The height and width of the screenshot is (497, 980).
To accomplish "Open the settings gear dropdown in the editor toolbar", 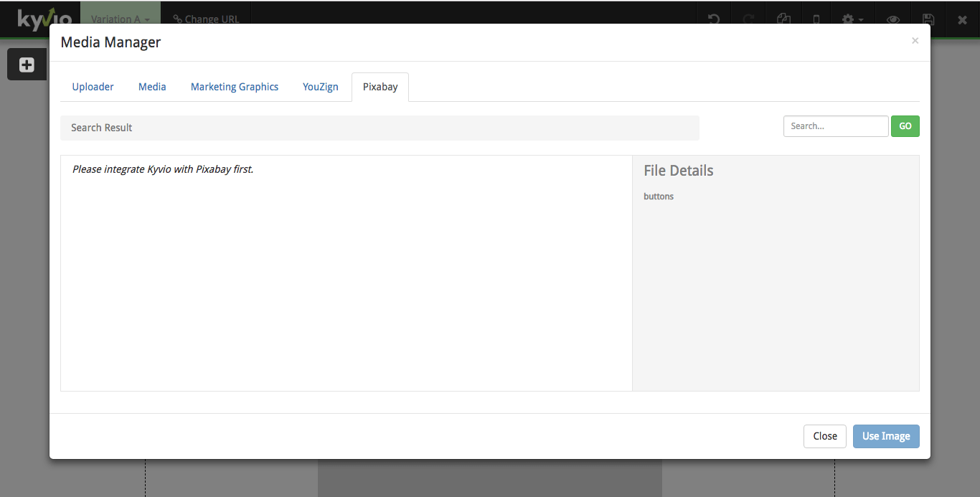I will tap(852, 19).
